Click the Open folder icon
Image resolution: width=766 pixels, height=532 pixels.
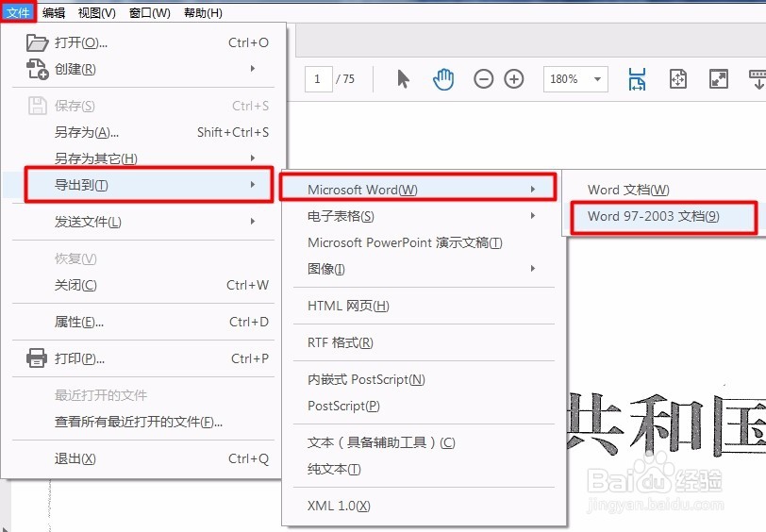click(37, 43)
